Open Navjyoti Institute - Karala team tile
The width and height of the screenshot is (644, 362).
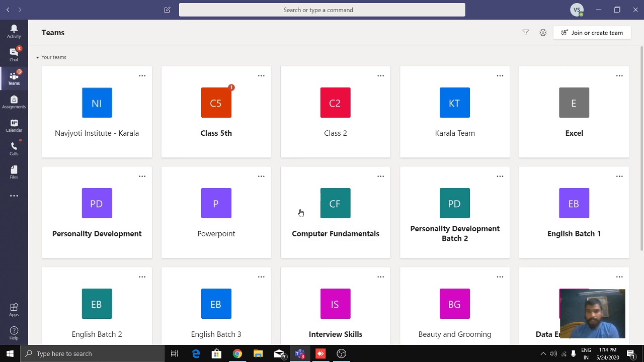point(97,112)
